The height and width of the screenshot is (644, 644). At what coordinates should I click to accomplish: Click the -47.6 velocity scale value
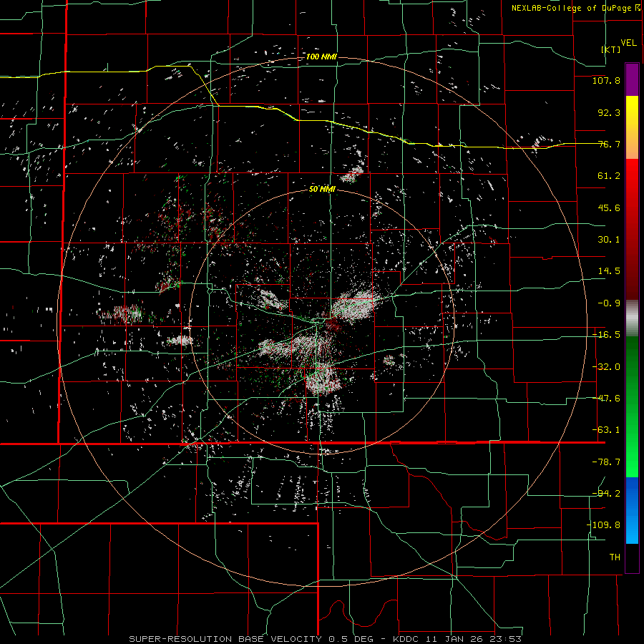pyautogui.click(x=606, y=399)
